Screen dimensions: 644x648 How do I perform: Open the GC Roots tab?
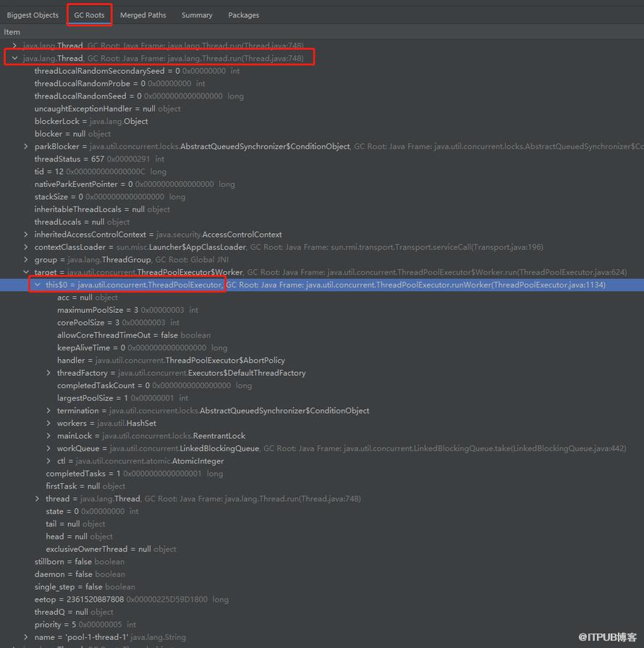click(89, 15)
